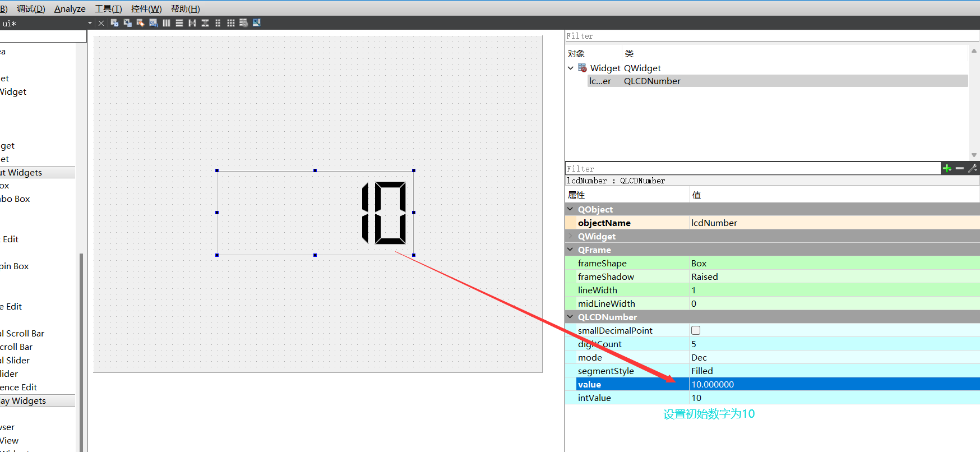This screenshot has height=452, width=980.
Task: Click the widget box vertical scrollbar
Action: (x=81, y=352)
